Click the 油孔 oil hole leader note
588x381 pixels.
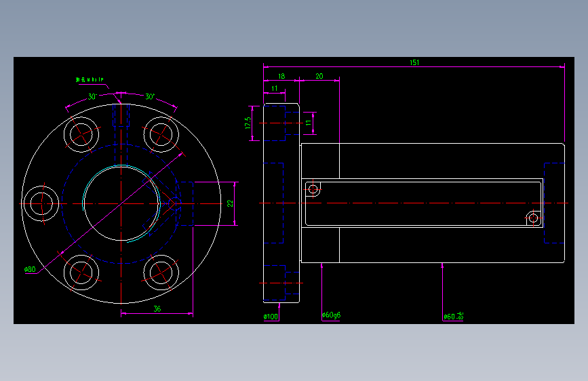point(90,79)
